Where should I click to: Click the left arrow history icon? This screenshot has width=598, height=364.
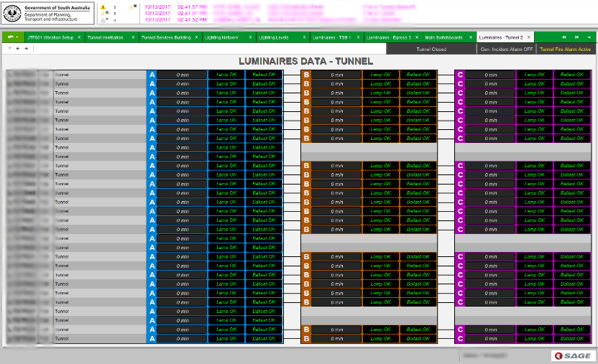tap(18, 48)
